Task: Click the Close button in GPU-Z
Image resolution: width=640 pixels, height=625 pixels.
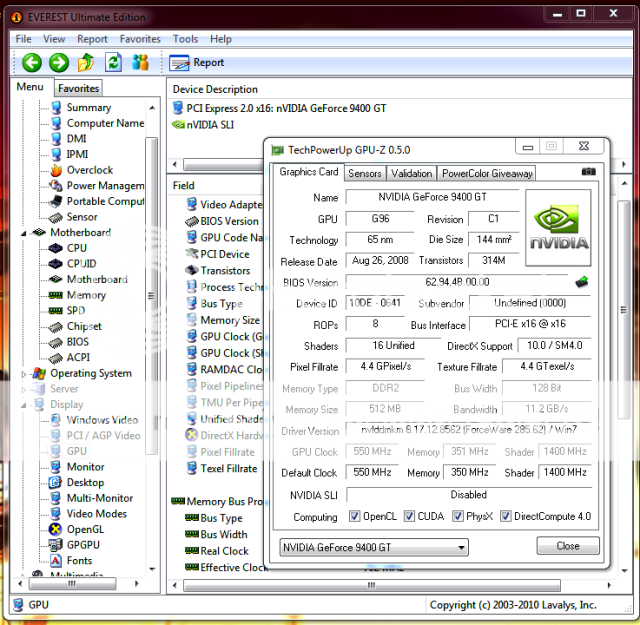Action: point(568,546)
